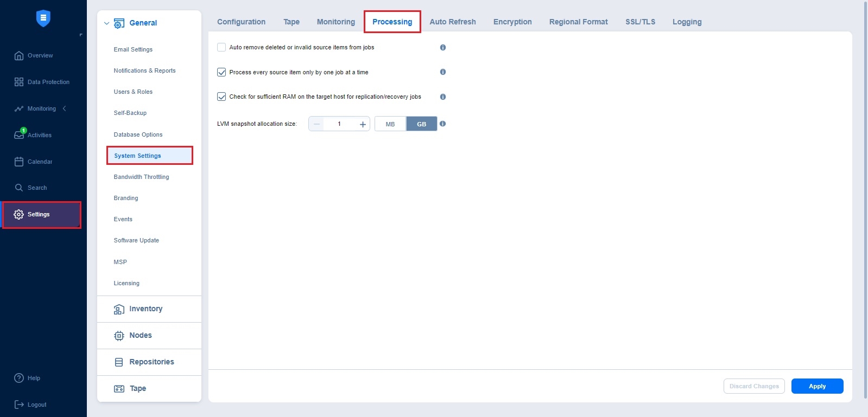Screen dimensions: 868x417
Task: Switch to the Encryption tab
Action: coord(512,22)
